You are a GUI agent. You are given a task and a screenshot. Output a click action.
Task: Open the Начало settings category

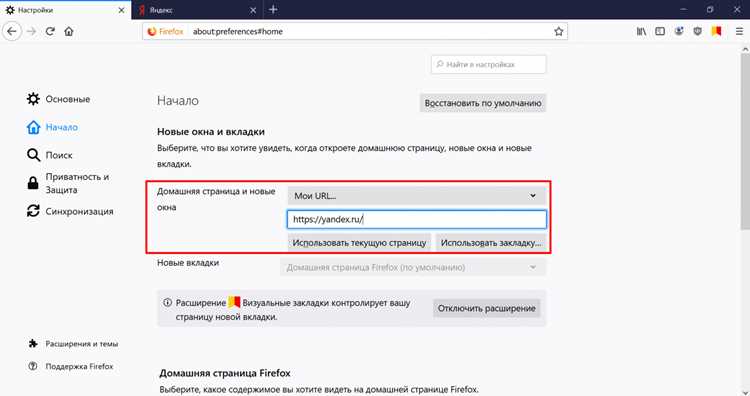click(52, 127)
